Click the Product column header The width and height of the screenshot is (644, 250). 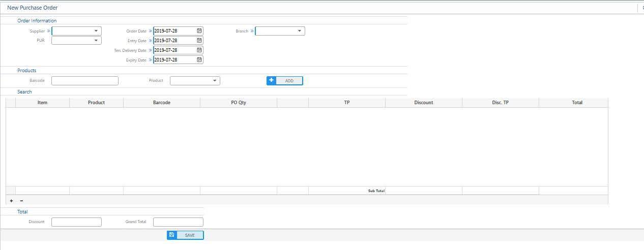(97, 103)
